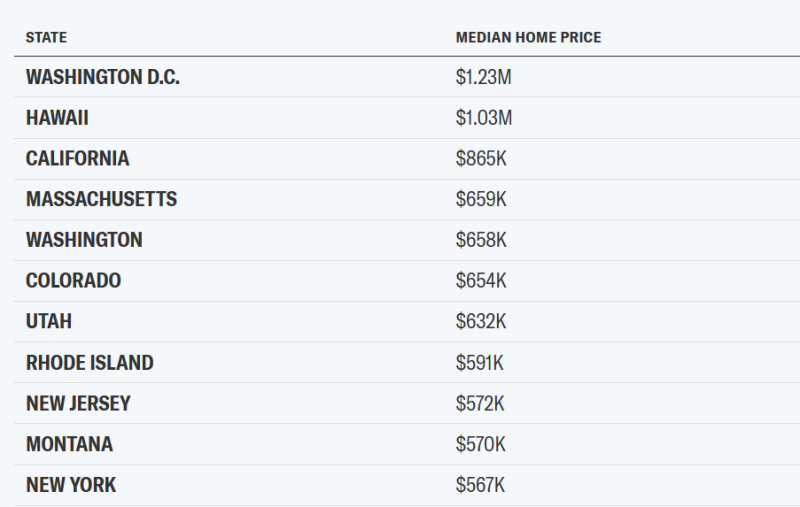Select the MONTANA row label
Viewport: 800px width, 507px height.
point(69,444)
